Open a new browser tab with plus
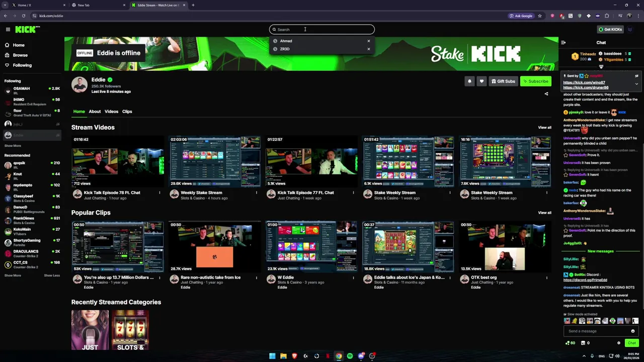Viewport: 644px width, 362px height. [x=193, y=5]
